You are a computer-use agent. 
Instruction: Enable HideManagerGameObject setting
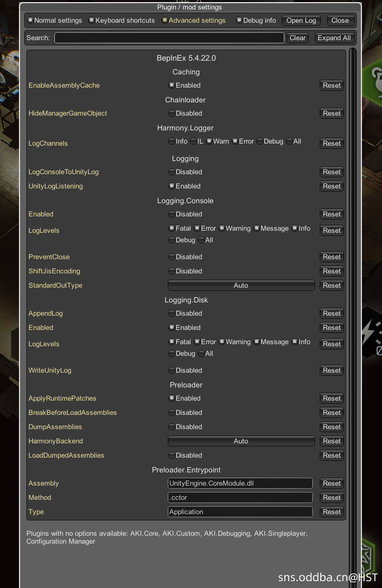171,113
